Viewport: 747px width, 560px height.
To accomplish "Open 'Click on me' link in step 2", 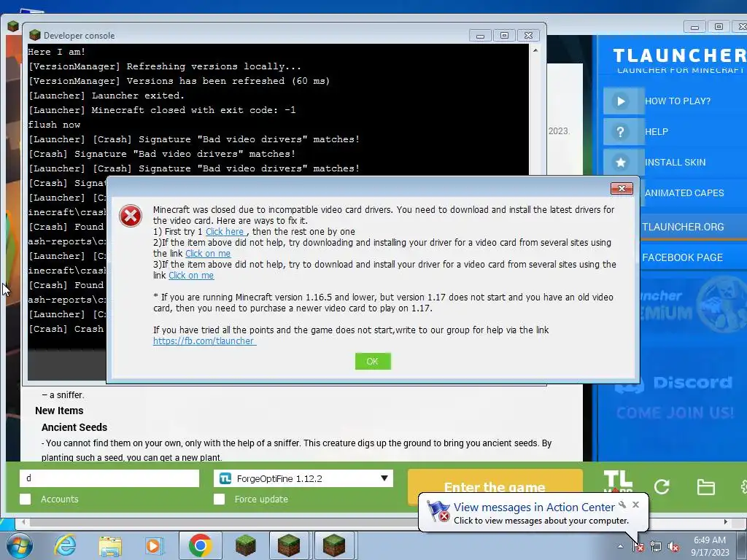I will pos(208,253).
